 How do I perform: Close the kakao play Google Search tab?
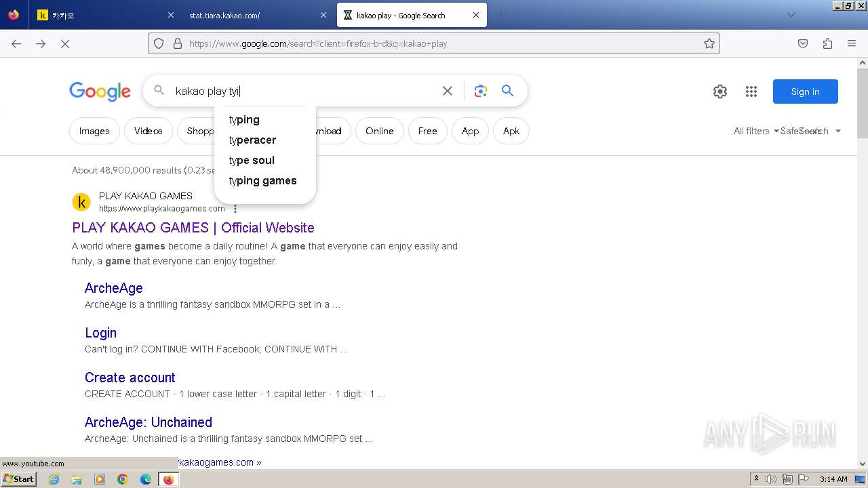click(x=476, y=15)
